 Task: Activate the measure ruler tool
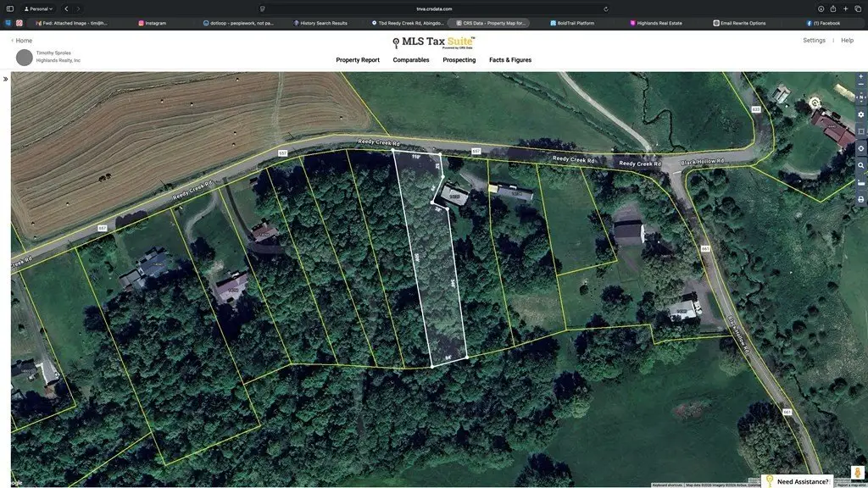click(861, 182)
